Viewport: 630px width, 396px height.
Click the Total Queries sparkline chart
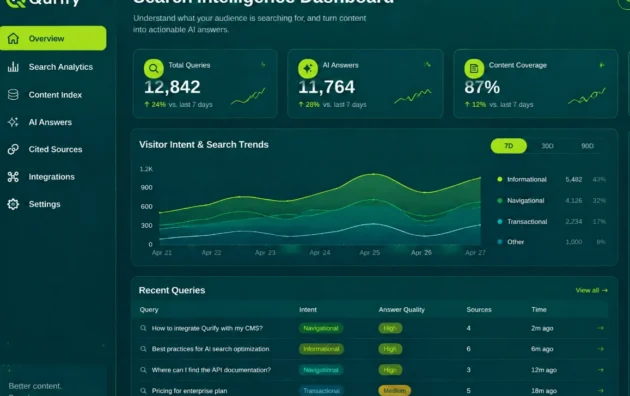tap(248, 97)
